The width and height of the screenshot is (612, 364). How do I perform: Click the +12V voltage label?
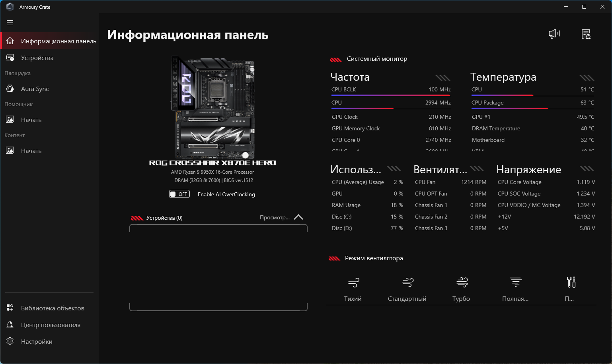tap(505, 217)
